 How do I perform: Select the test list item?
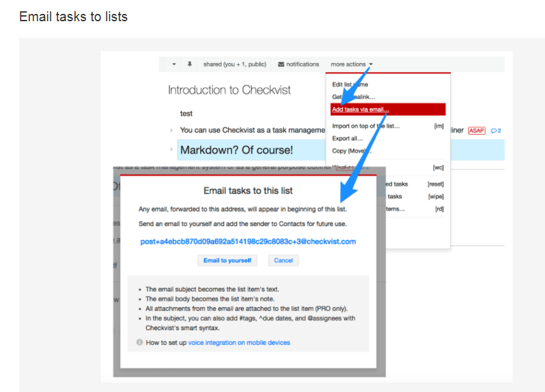tap(186, 113)
